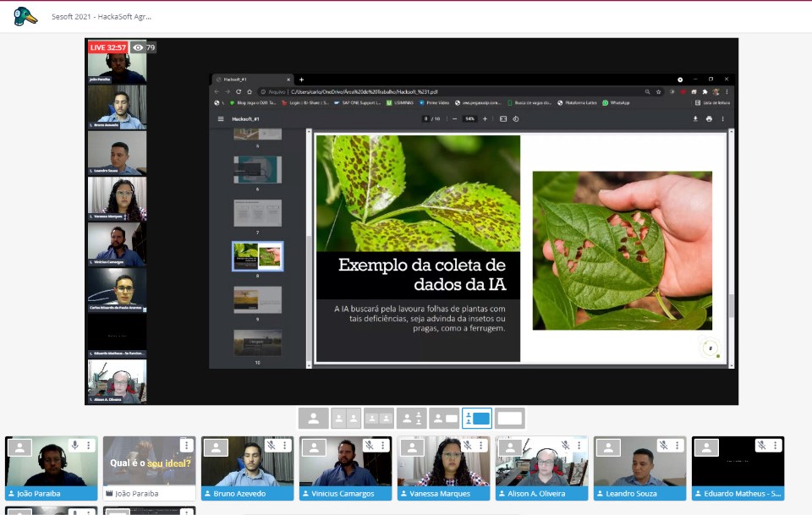Click the add-to-stage icon on Alison A. Oliveira's tile

(510, 447)
